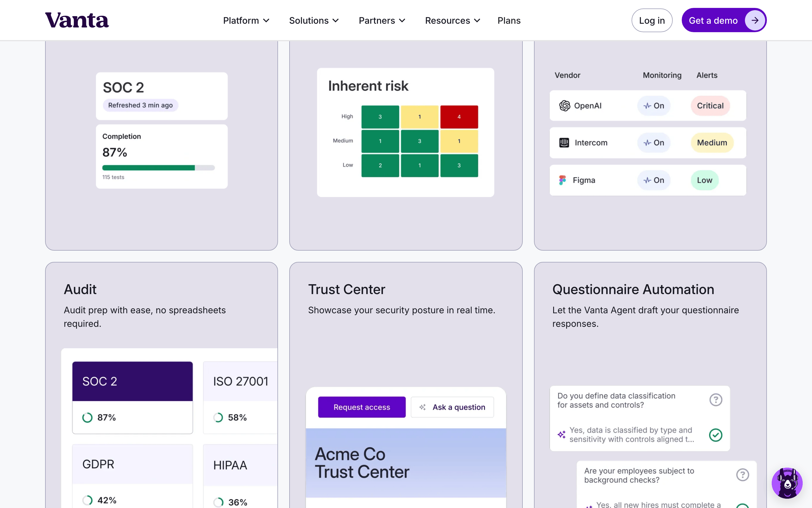Click the SOC 2 87% progress ring
Screen dimensions: 812x508
[x=87, y=418]
